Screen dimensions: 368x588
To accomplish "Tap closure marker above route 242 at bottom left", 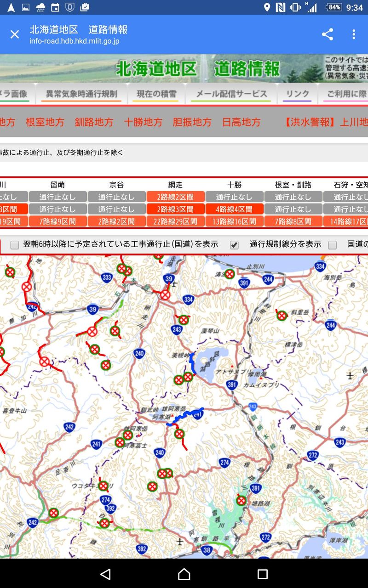I will coord(54,513).
